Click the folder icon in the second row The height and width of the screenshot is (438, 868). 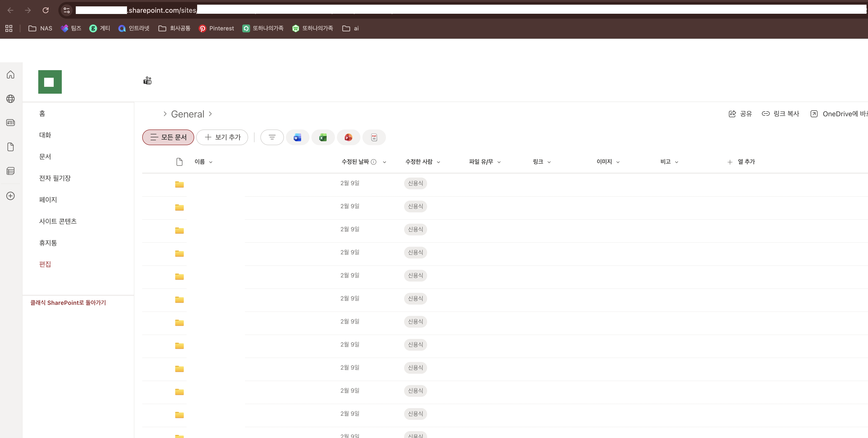coord(179,207)
